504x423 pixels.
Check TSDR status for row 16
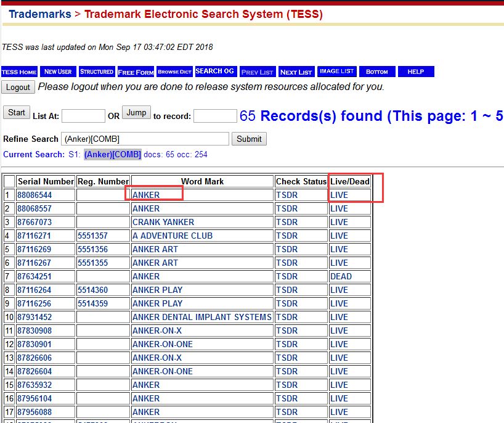pos(287,398)
